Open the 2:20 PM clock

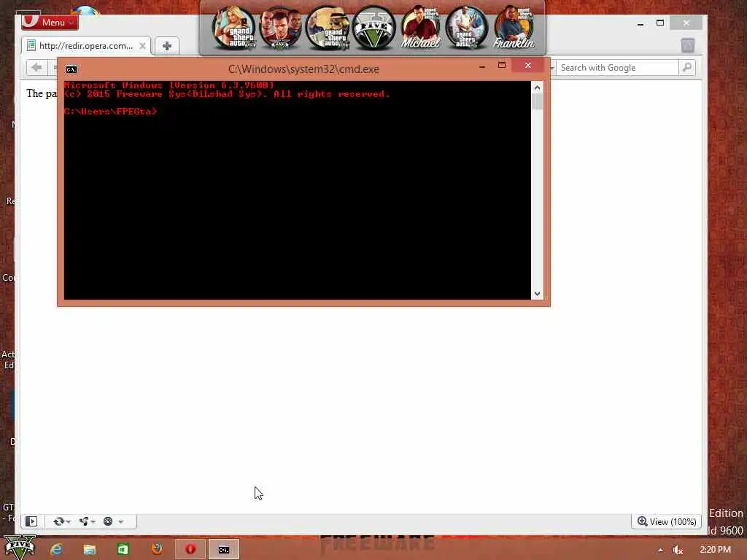(x=716, y=550)
